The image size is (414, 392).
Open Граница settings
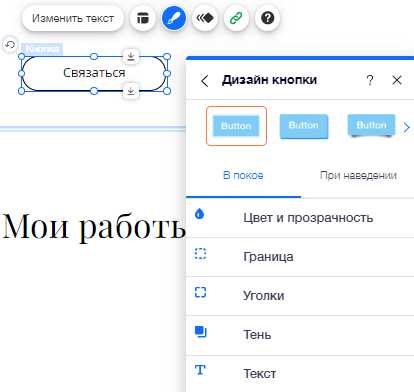pyautogui.click(x=300, y=257)
